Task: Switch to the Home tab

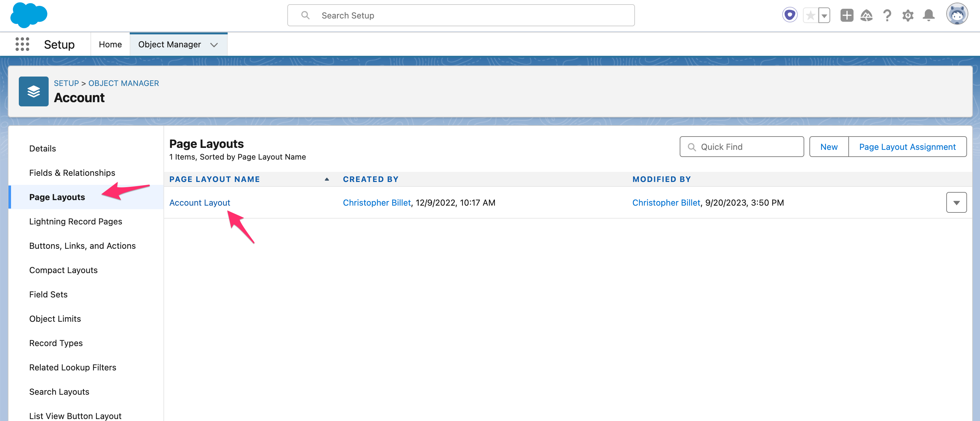Action: pyautogui.click(x=110, y=44)
